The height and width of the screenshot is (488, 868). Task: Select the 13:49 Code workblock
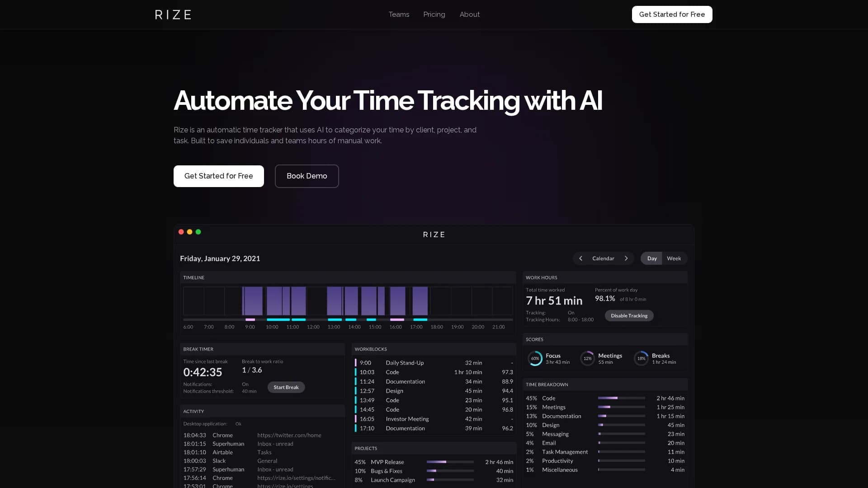[434, 400]
